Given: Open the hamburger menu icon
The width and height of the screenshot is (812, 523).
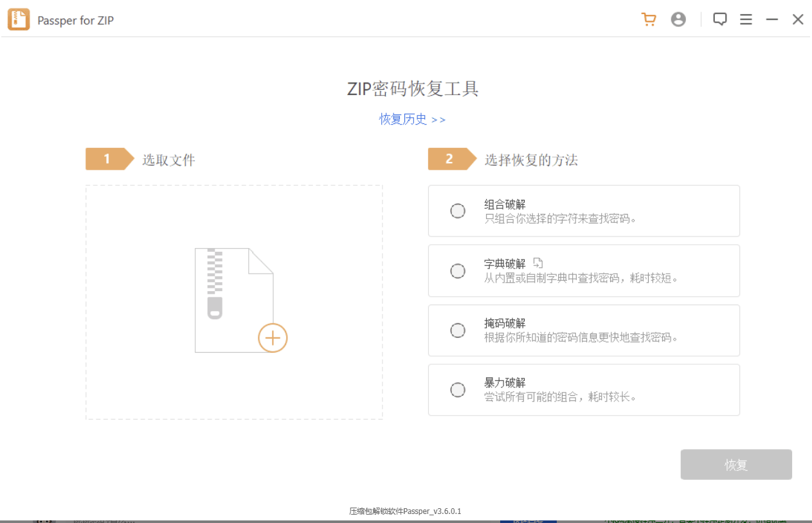Looking at the screenshot, I should coord(746,19).
